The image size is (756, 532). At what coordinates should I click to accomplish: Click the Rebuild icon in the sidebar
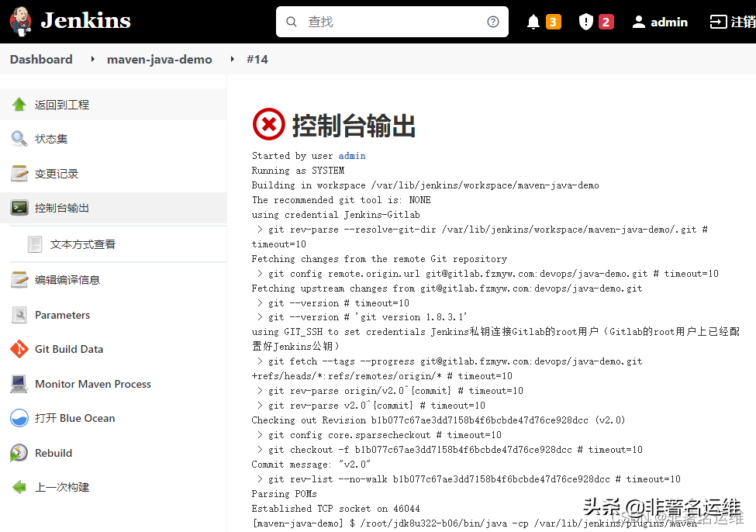tap(19, 452)
